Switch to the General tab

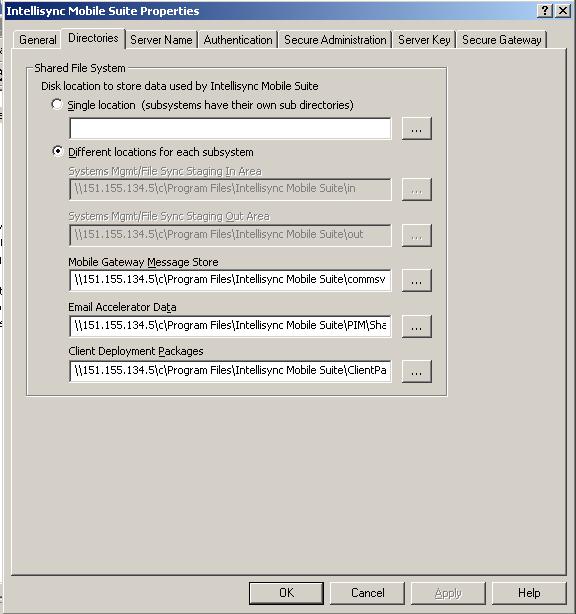point(38,40)
